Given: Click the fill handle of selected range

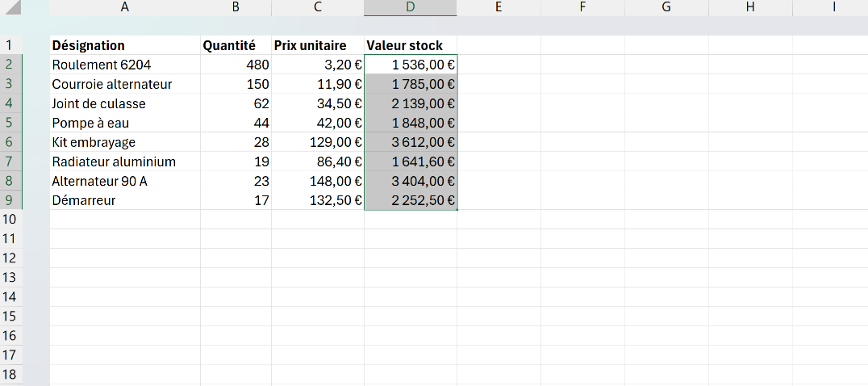Looking at the screenshot, I should (x=457, y=209).
